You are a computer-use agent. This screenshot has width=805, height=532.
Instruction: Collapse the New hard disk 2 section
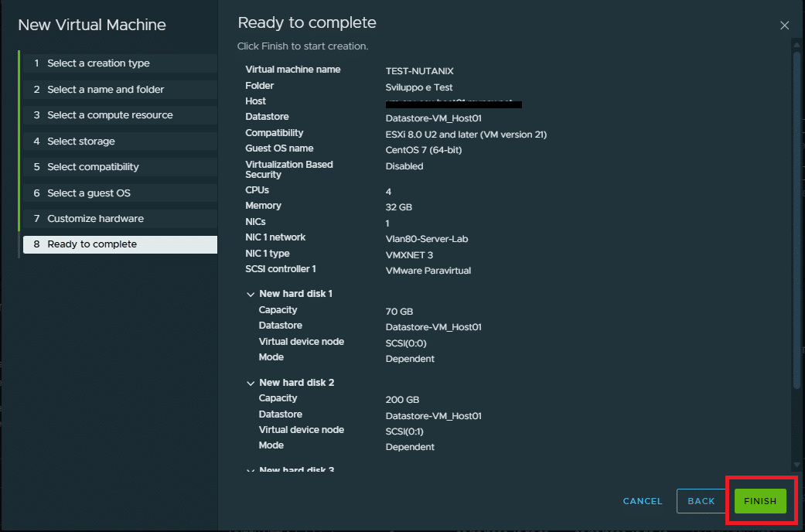251,384
